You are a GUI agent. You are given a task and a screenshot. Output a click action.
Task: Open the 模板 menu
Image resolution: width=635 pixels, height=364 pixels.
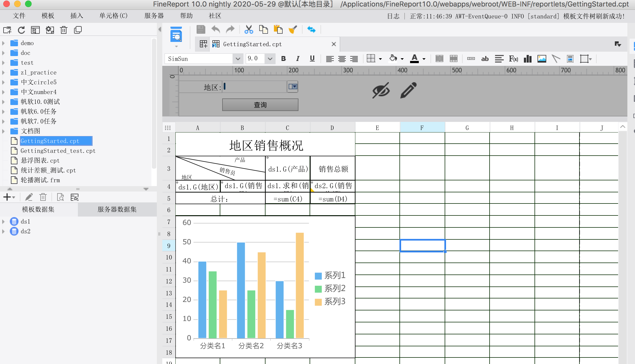pyautogui.click(x=48, y=16)
